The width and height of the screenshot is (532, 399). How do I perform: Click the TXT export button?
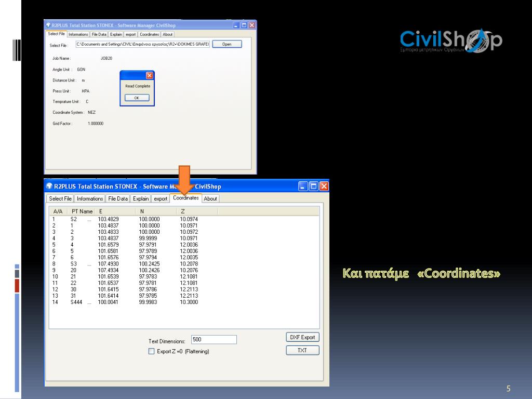click(302, 350)
